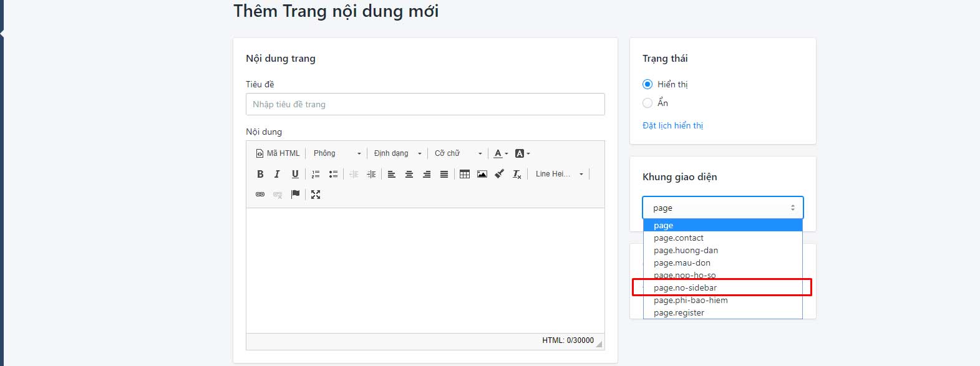This screenshot has height=366, width=980.
Task: Maximize the editor to fullscreen
Action: tap(316, 195)
